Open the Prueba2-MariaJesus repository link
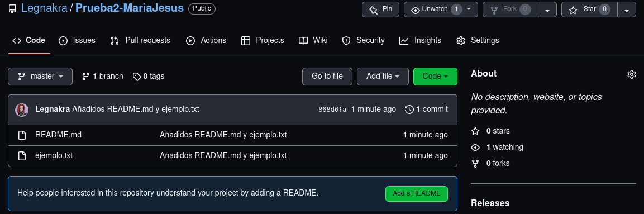The width and height of the screenshot is (644, 214). tap(130, 8)
